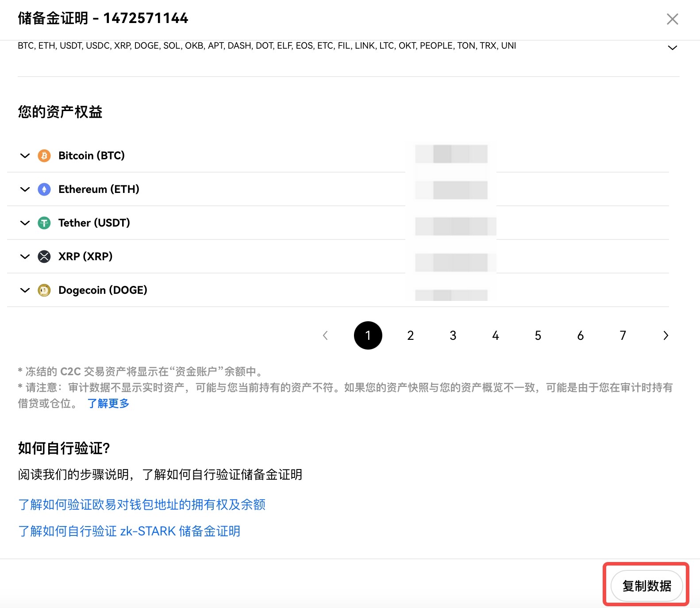The width and height of the screenshot is (700, 608).
Task: Click the note about frozen C2C assets
Action: click(x=141, y=371)
